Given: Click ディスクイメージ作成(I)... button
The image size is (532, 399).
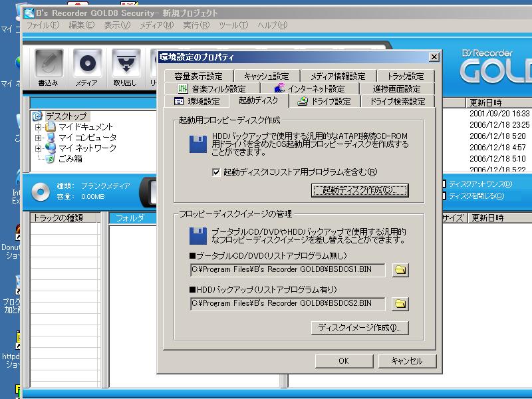Looking at the screenshot, I should pyautogui.click(x=360, y=328).
